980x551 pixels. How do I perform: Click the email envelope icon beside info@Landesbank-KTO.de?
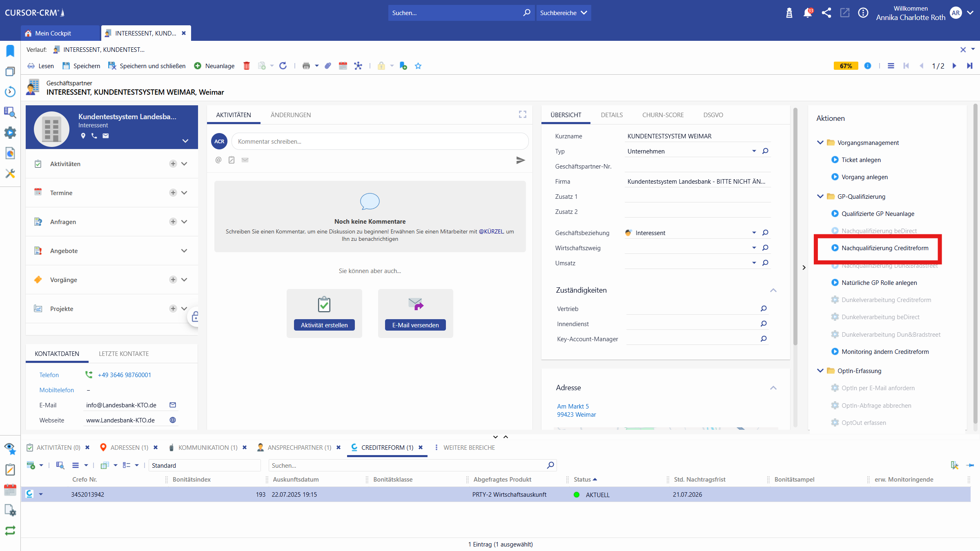pyautogui.click(x=173, y=405)
